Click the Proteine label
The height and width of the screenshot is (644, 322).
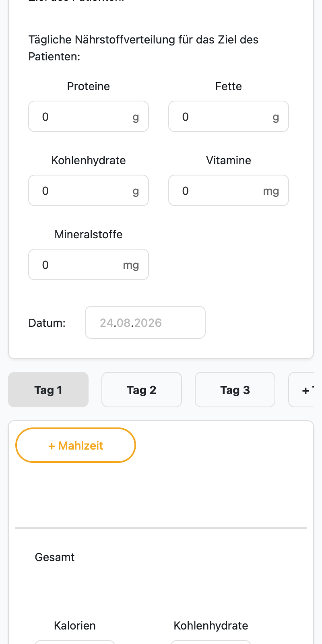(x=89, y=86)
